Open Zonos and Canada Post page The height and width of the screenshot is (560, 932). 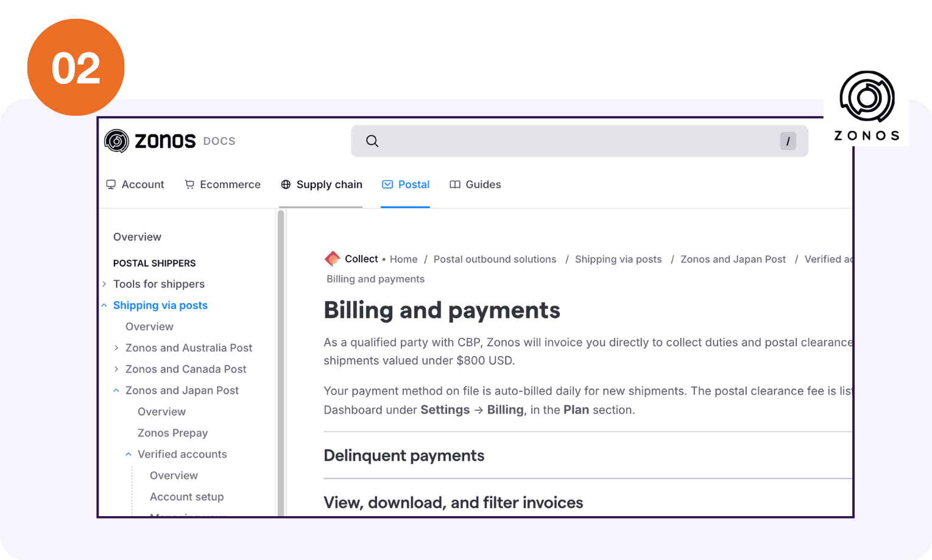click(x=186, y=369)
